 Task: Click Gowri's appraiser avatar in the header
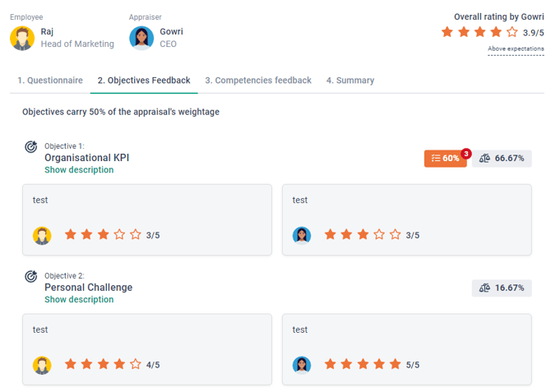pos(141,38)
